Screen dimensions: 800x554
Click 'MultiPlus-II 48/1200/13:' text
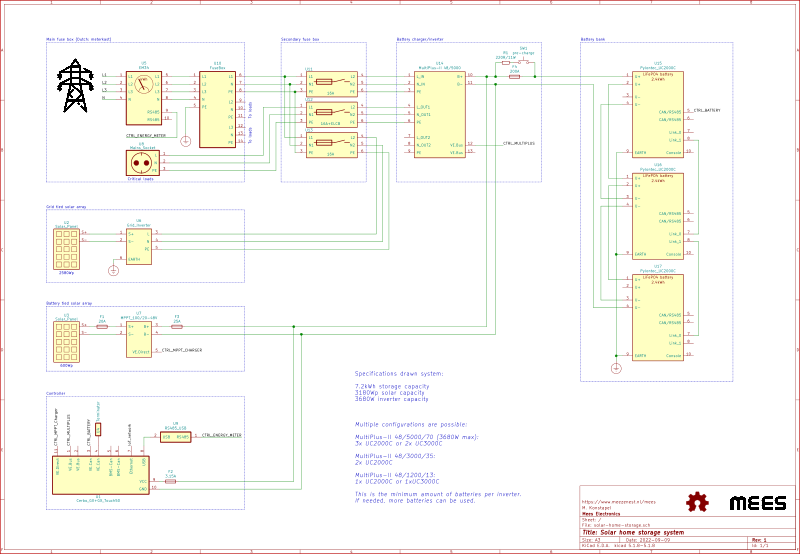point(395,475)
